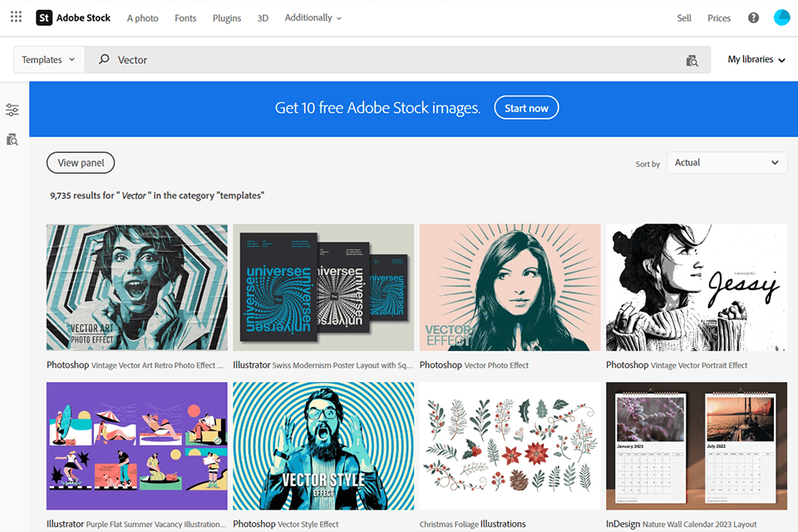Open Swiss Modernism universe poster thumbnail
This screenshot has height=532, width=798.
click(323, 287)
